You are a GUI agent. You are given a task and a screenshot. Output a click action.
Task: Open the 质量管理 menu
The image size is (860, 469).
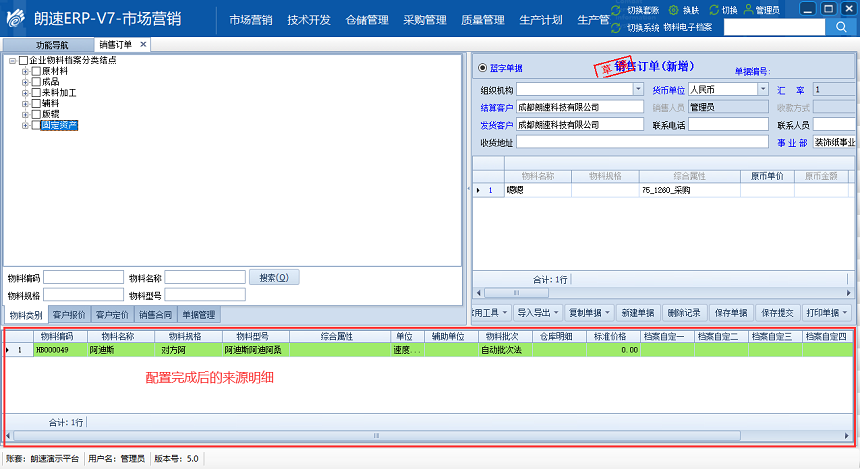(483, 20)
